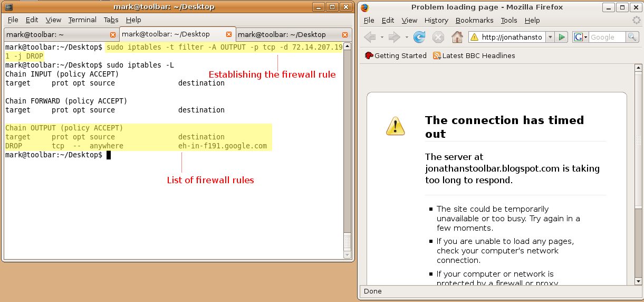Click the Google search input field
Viewport: 644px width, 302px height.
click(607, 37)
